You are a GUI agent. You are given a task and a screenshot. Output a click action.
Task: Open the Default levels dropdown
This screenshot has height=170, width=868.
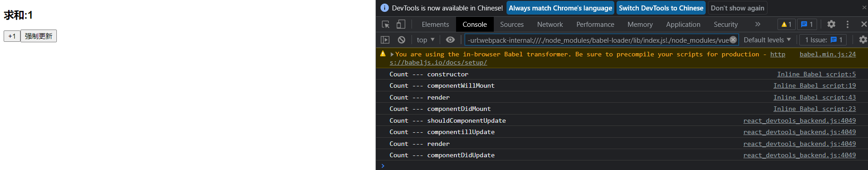tap(767, 40)
